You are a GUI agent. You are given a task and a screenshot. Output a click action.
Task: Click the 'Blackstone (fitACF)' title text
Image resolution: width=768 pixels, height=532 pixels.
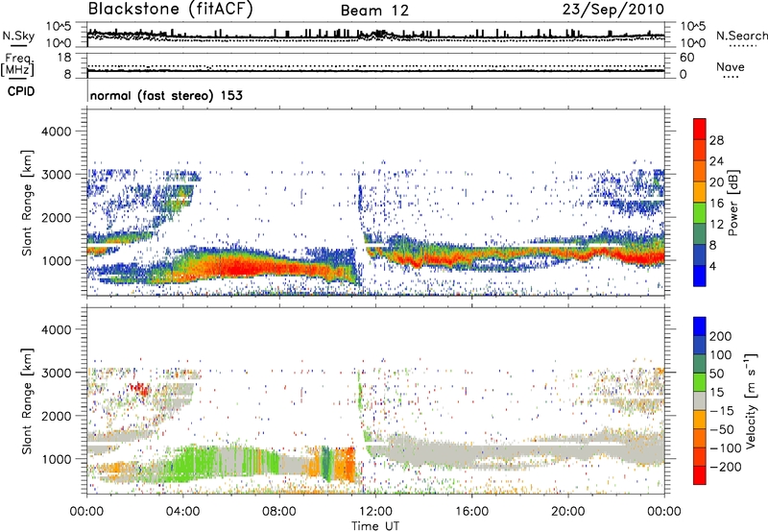tap(170, 9)
